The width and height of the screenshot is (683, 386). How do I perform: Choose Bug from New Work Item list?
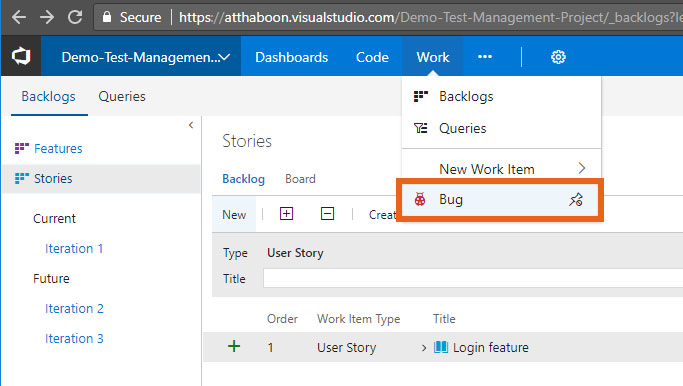tap(501, 200)
